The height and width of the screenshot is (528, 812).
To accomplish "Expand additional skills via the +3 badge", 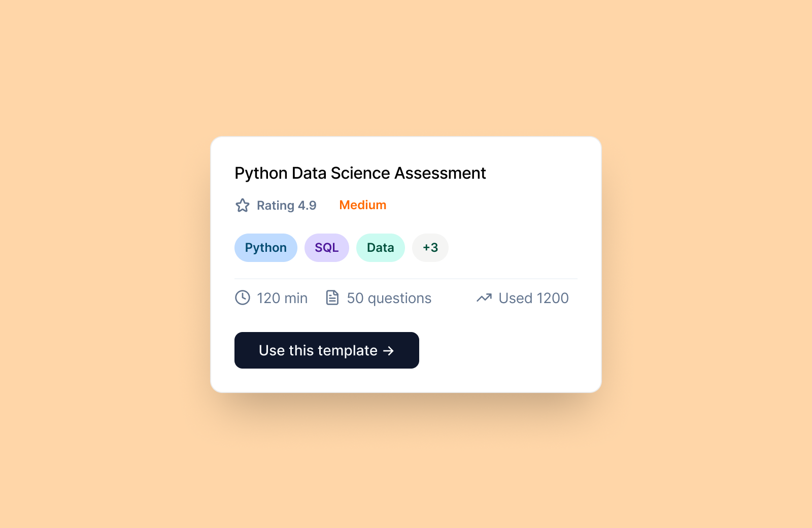I will [x=430, y=248].
